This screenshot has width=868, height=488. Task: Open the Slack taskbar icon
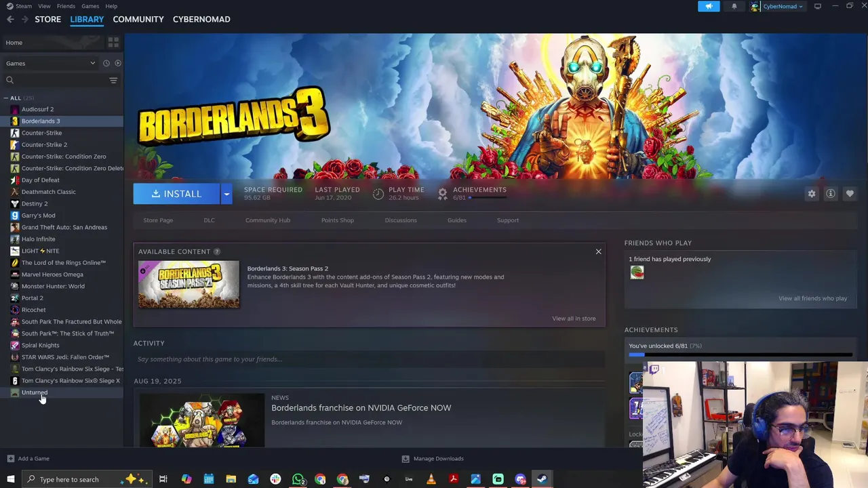275,479
